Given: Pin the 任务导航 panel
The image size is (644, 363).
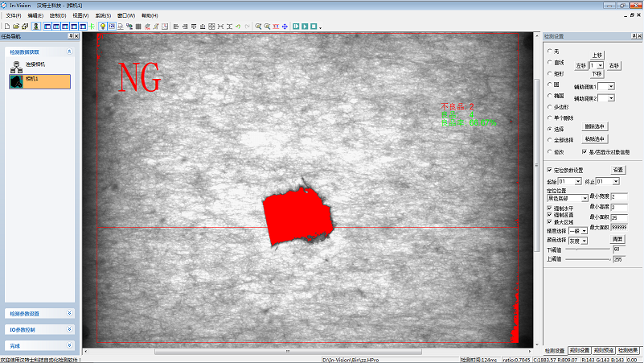Looking at the screenshot, I should coord(70,36).
